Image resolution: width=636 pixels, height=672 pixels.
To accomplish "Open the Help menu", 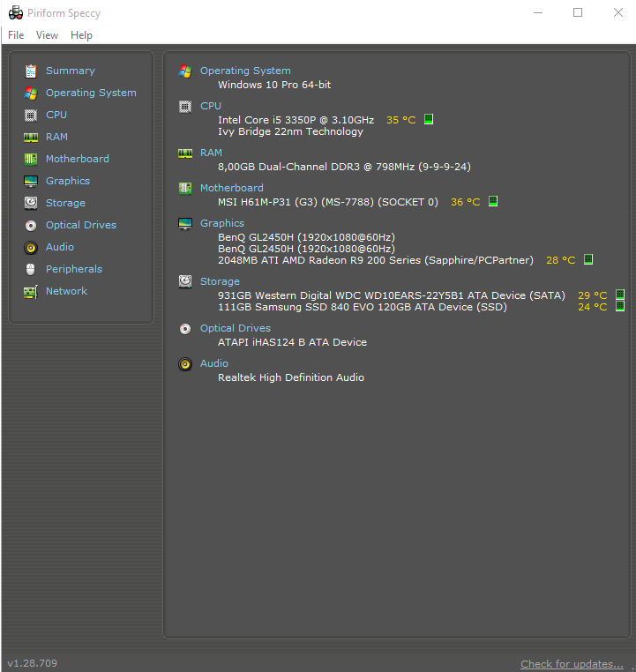I will pos(81,35).
